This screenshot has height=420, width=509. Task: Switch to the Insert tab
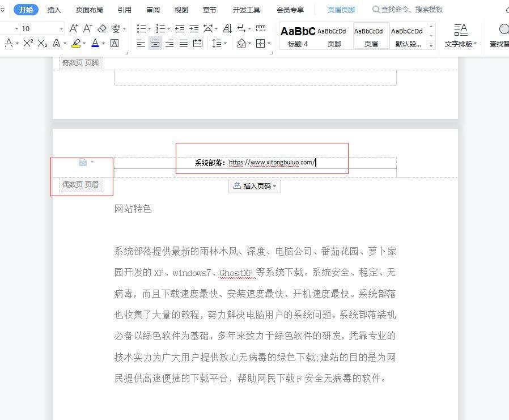(54, 10)
